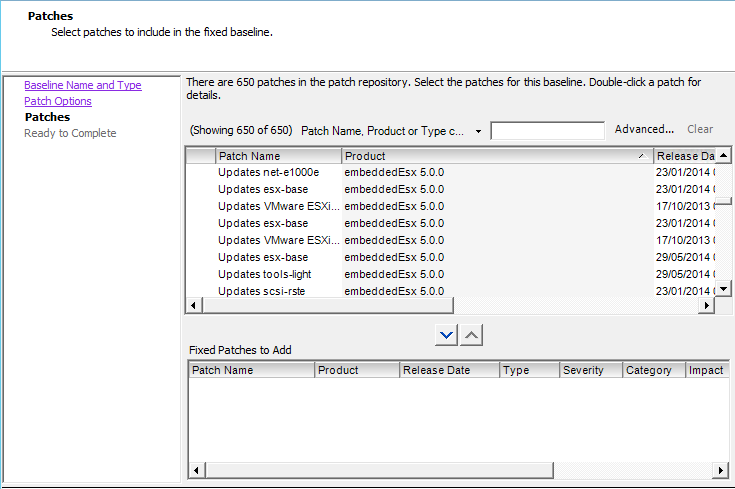Sort repository list by Patch Name column
Viewport: 735px width, 489px height.
pyautogui.click(x=278, y=156)
